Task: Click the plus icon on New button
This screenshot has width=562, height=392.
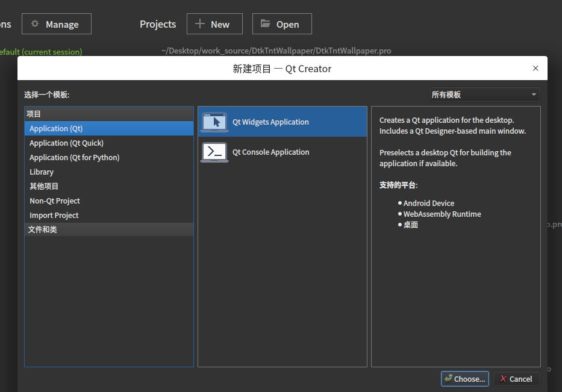Action: (199, 23)
